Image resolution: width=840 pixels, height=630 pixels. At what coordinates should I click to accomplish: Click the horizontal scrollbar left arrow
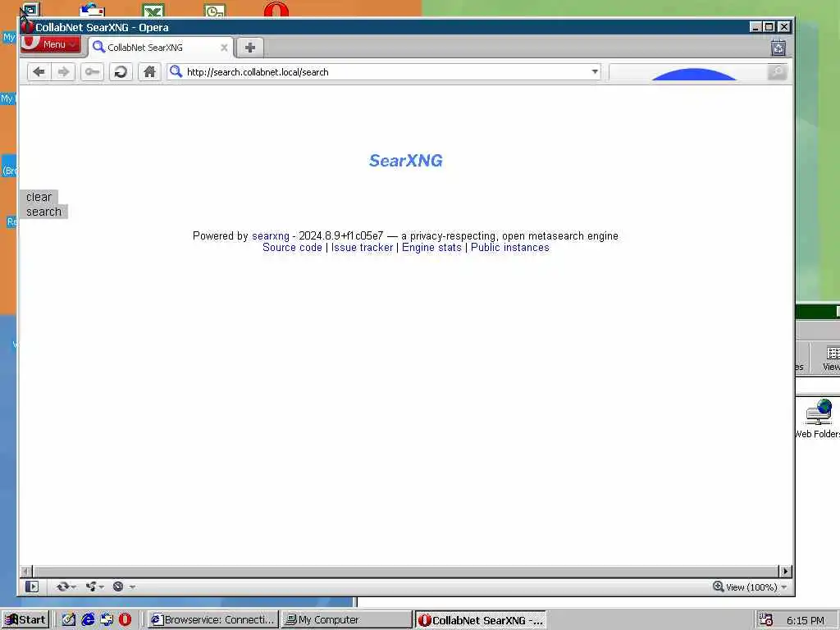(x=27, y=571)
